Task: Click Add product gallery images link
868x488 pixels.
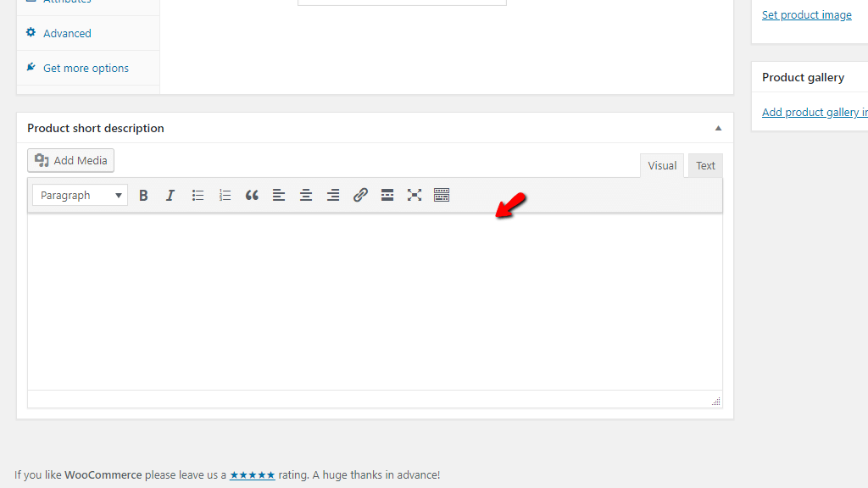Action: 815,113
